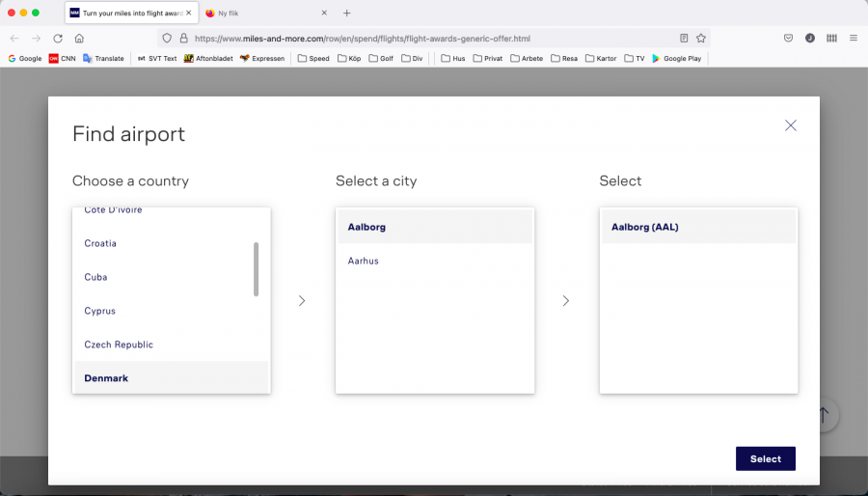Viewport: 868px width, 496px height.
Task: Switch to the Ny flik tab
Action: (x=260, y=13)
